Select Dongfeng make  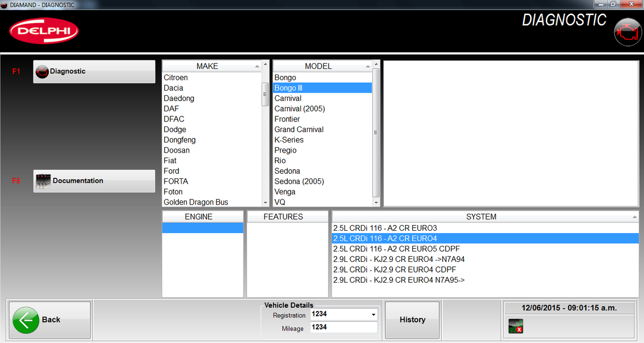point(212,140)
